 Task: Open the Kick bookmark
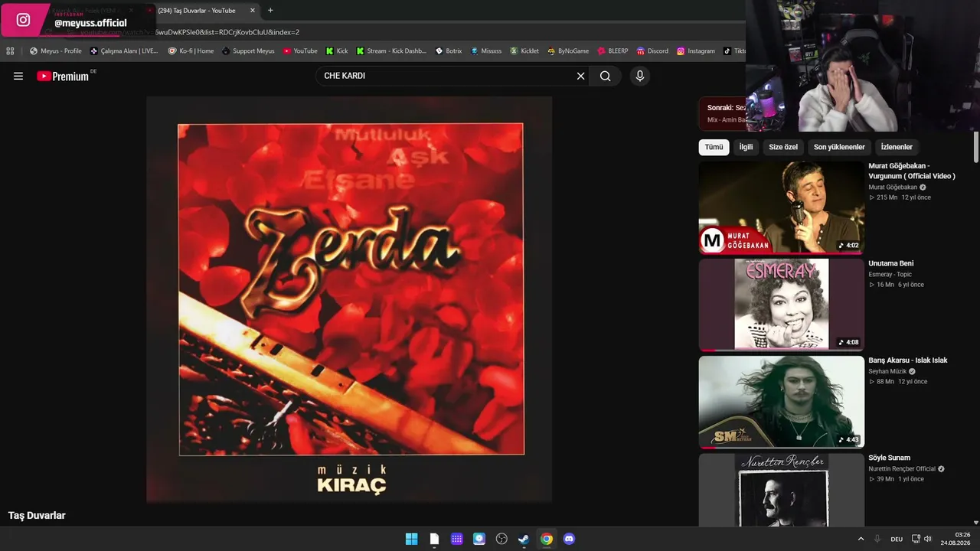tap(337, 51)
